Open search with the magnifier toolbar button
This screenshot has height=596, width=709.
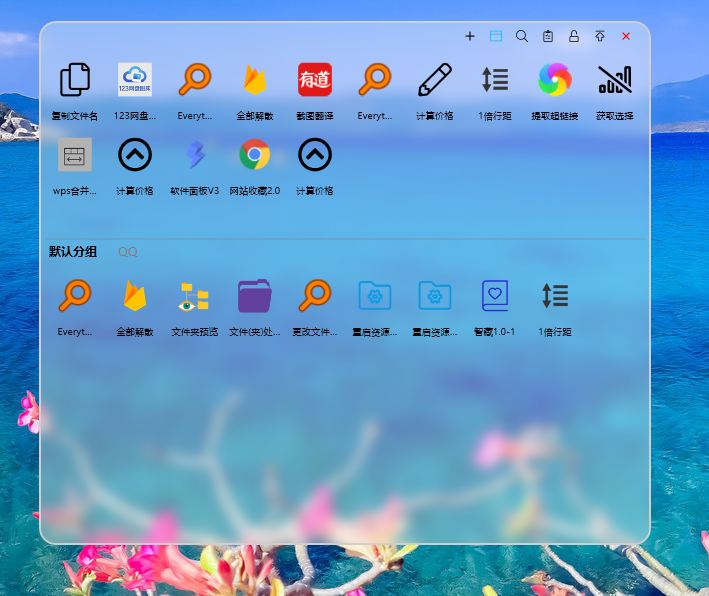(522, 36)
